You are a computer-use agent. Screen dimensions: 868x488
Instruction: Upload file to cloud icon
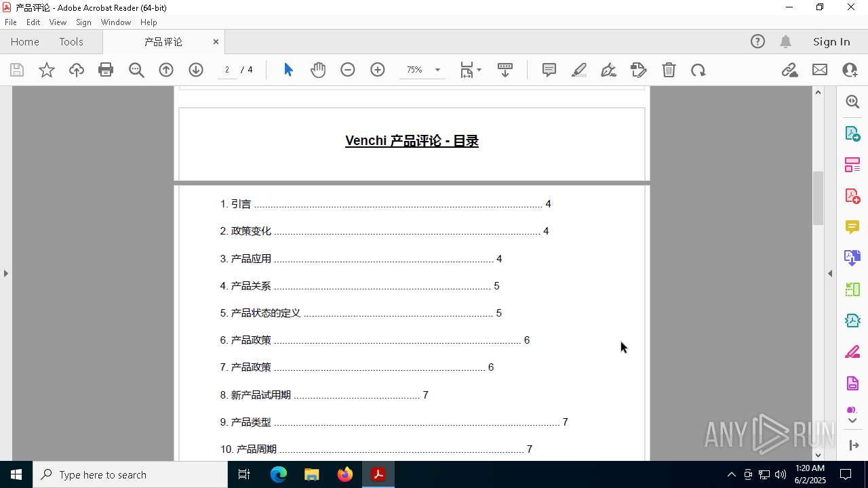point(77,70)
